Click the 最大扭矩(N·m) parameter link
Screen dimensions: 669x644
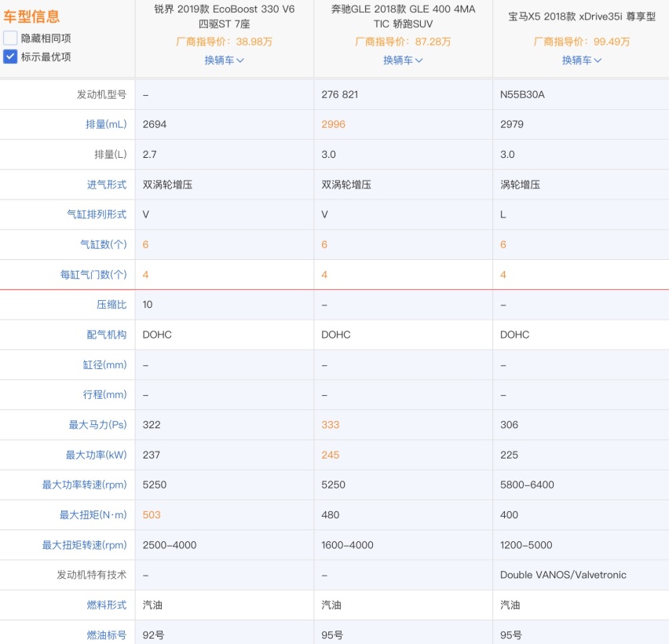point(93,514)
